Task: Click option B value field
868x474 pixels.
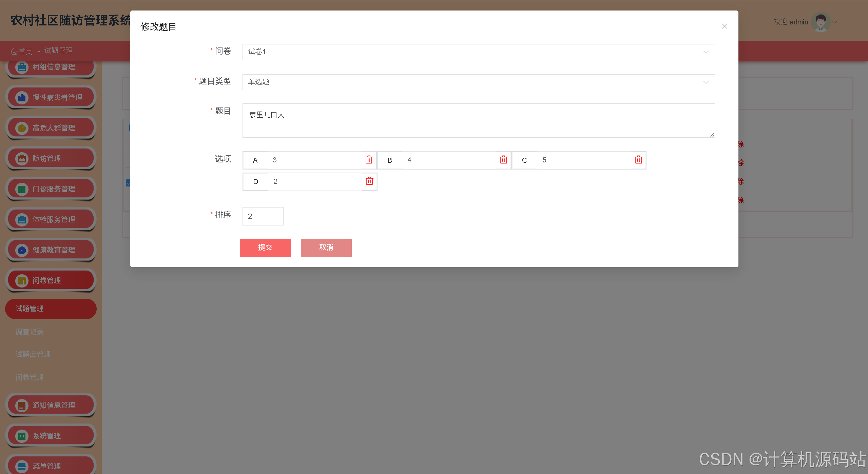Action: click(x=449, y=160)
